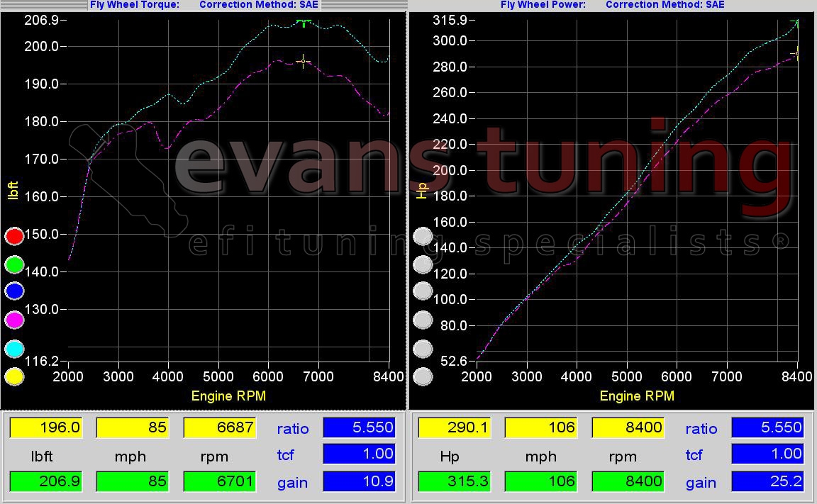Toggle the yellow run indicator on torque graph
This screenshot has height=504, width=817.
[x=14, y=376]
